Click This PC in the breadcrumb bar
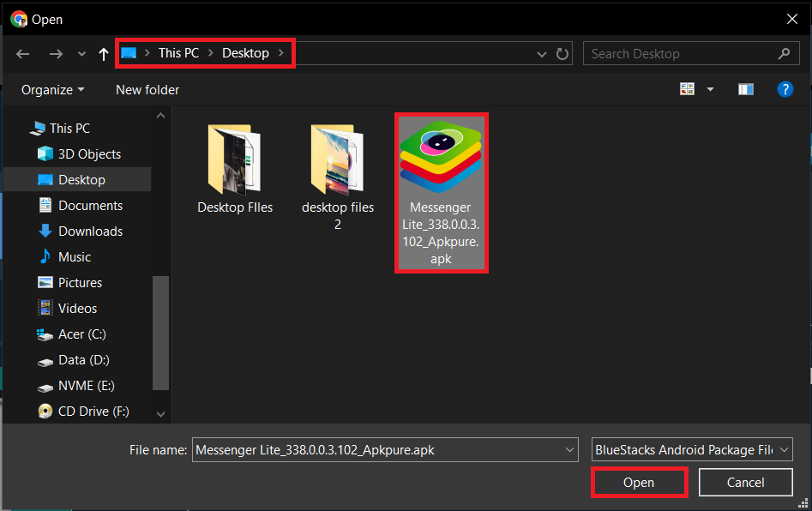This screenshot has width=812, height=511. tap(177, 52)
